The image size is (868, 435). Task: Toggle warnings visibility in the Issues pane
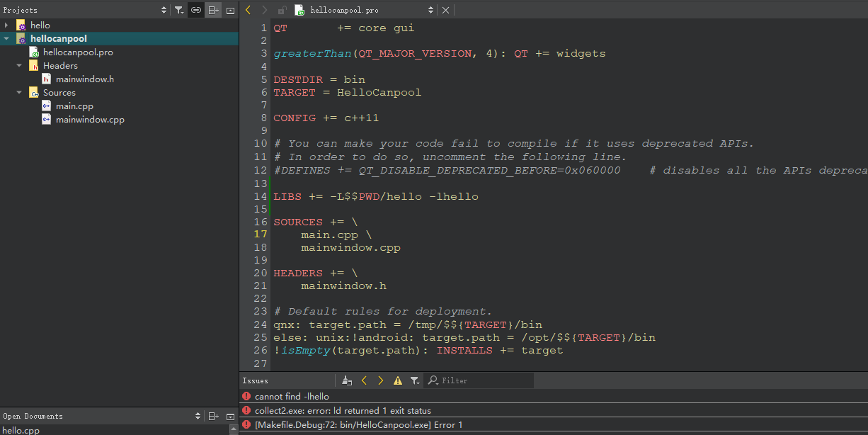[398, 380]
